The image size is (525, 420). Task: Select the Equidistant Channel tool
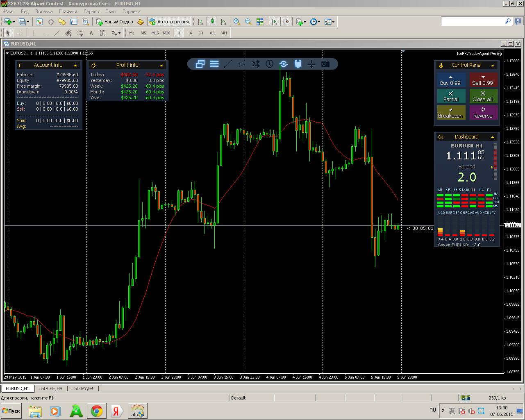[x=68, y=33]
